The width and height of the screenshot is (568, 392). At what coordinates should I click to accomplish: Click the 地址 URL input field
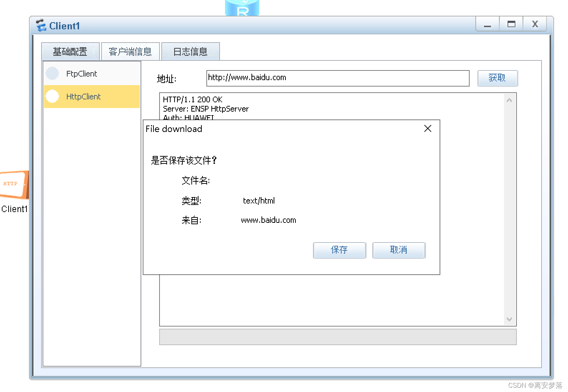pyautogui.click(x=338, y=78)
